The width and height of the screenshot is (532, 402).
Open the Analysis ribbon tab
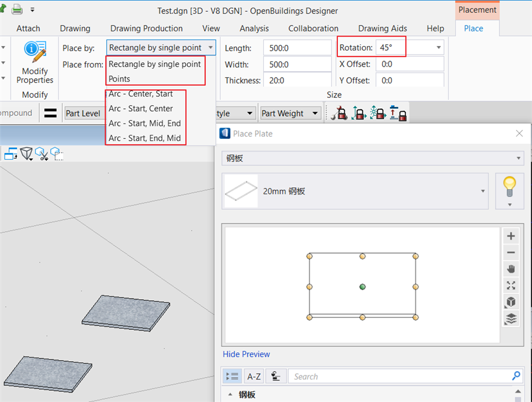click(x=254, y=28)
